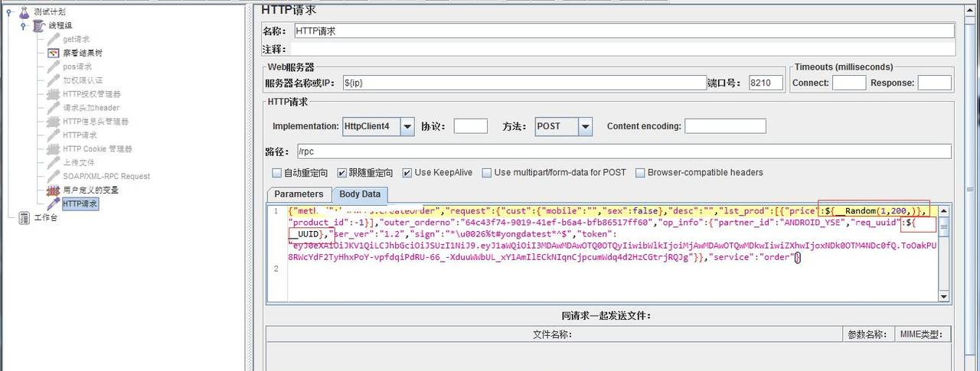Select the 加权限认证 tree item
Image resolution: width=980 pixels, height=371 pixels.
(x=83, y=80)
